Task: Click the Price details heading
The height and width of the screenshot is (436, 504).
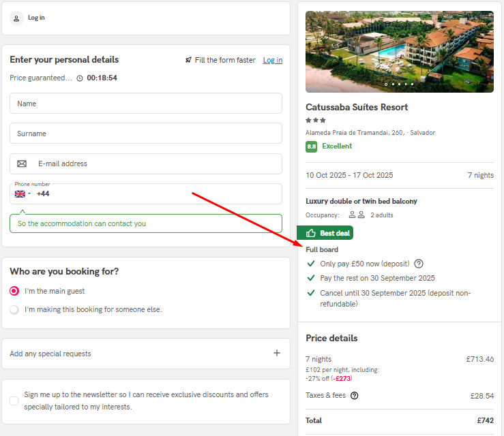Action: (x=331, y=338)
